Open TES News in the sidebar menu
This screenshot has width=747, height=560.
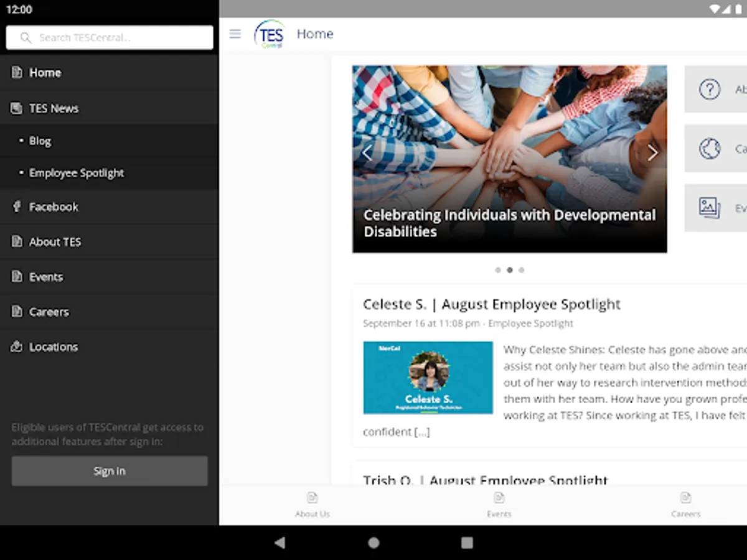click(109, 108)
